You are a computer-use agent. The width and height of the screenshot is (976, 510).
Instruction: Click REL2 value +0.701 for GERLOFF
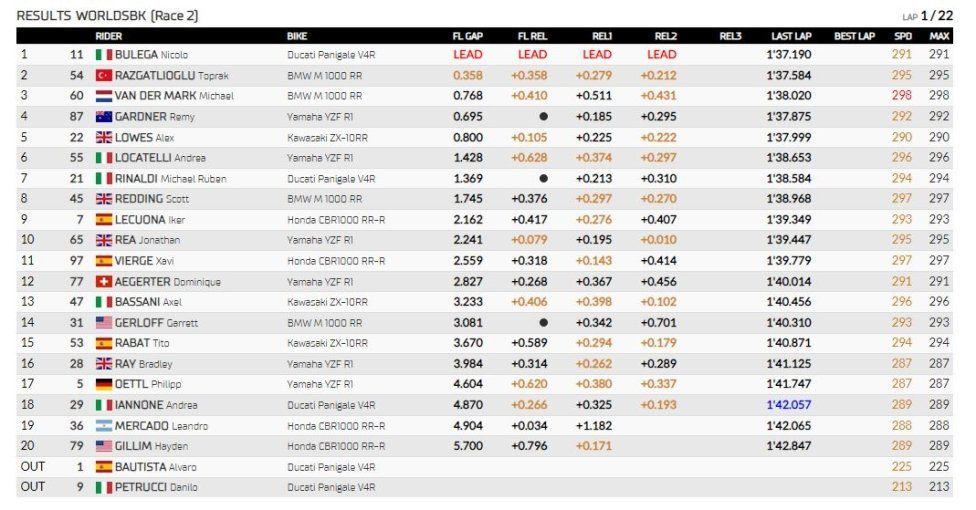coord(659,323)
